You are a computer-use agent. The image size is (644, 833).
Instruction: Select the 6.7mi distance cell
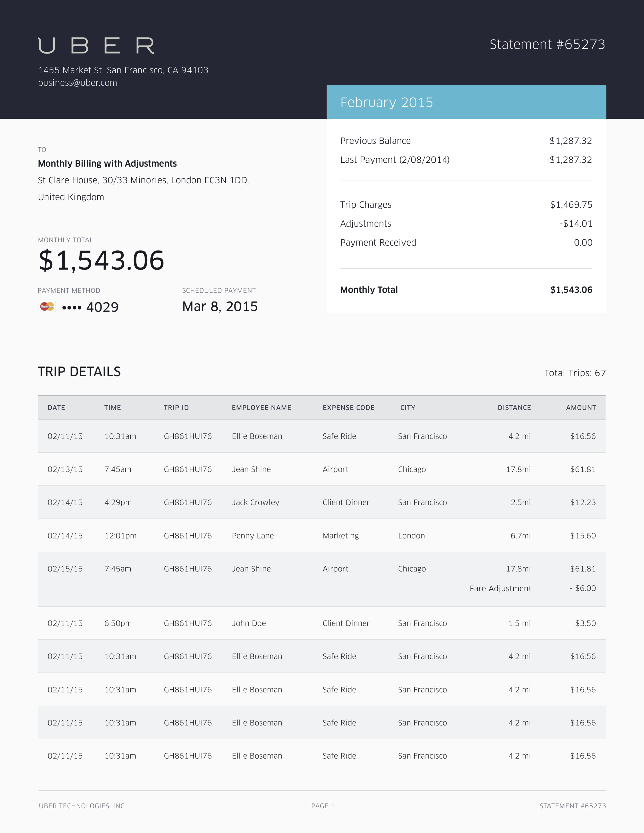click(520, 536)
